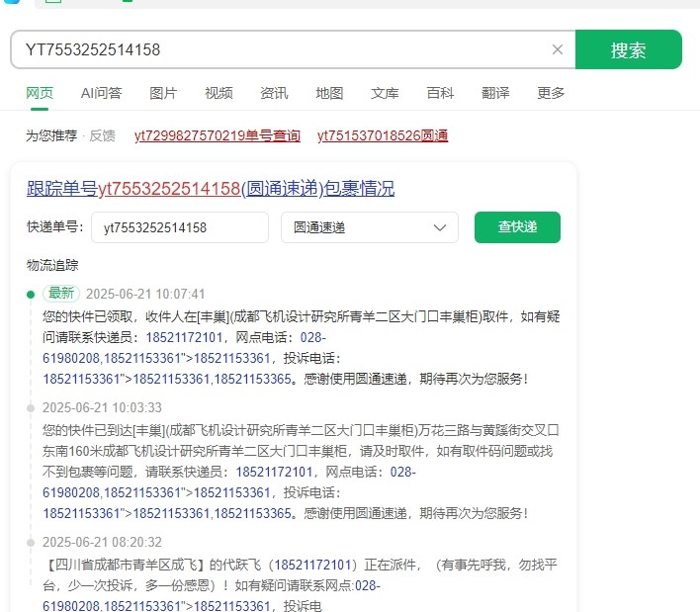Click courier phone 18521172101 in the 10:07:41 entry
Screen dimensions: 700x612
point(184,337)
